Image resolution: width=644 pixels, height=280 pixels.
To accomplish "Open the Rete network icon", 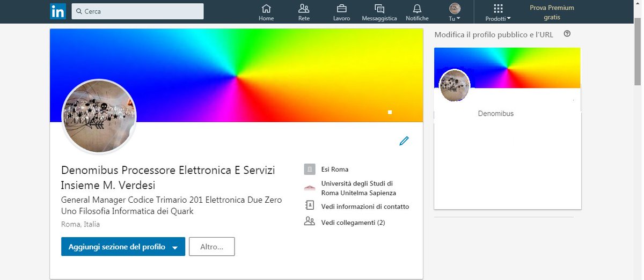I will [304, 9].
